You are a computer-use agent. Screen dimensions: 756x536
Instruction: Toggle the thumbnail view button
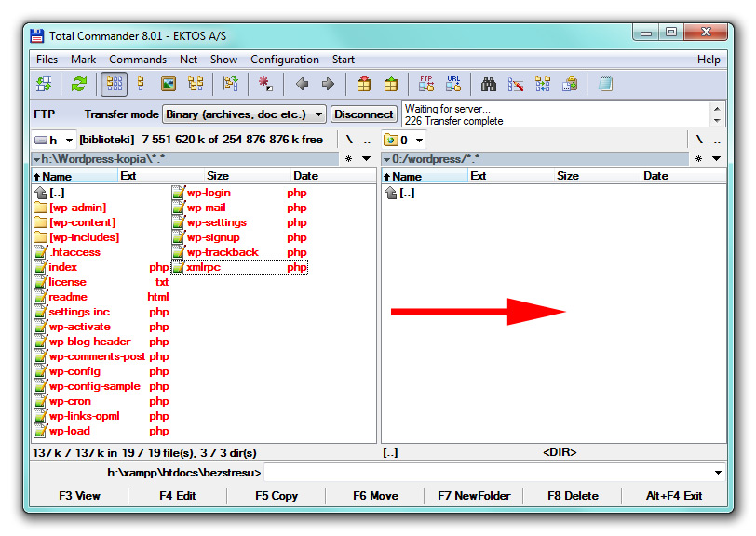pyautogui.click(x=168, y=85)
